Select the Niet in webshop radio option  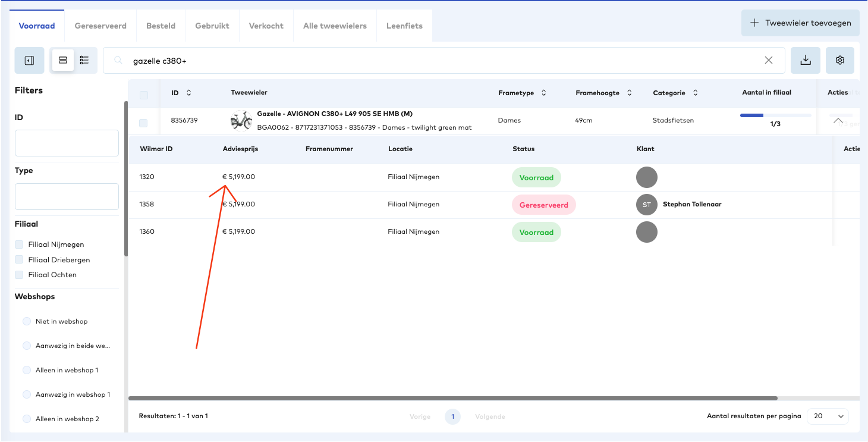pyautogui.click(x=27, y=321)
